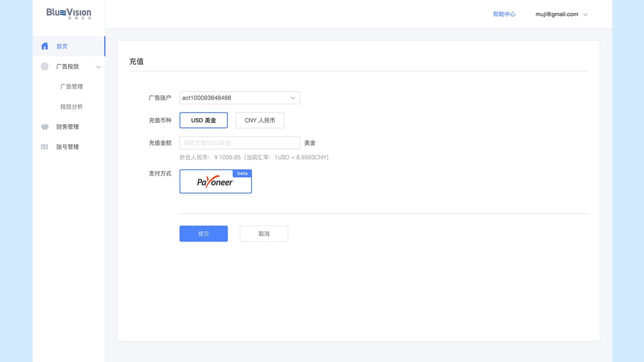Screen dimensions: 644x362
Task: Click the home icon beside 首页
Action: [x=45, y=46]
